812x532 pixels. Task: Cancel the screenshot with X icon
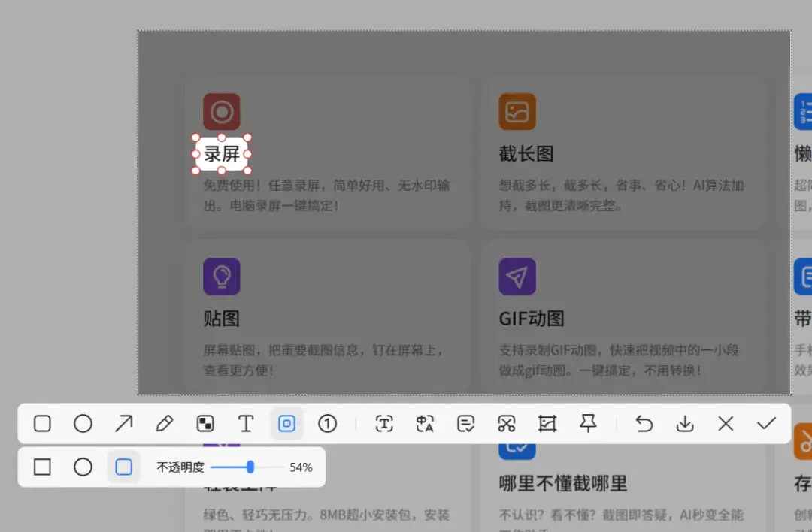coord(726,424)
